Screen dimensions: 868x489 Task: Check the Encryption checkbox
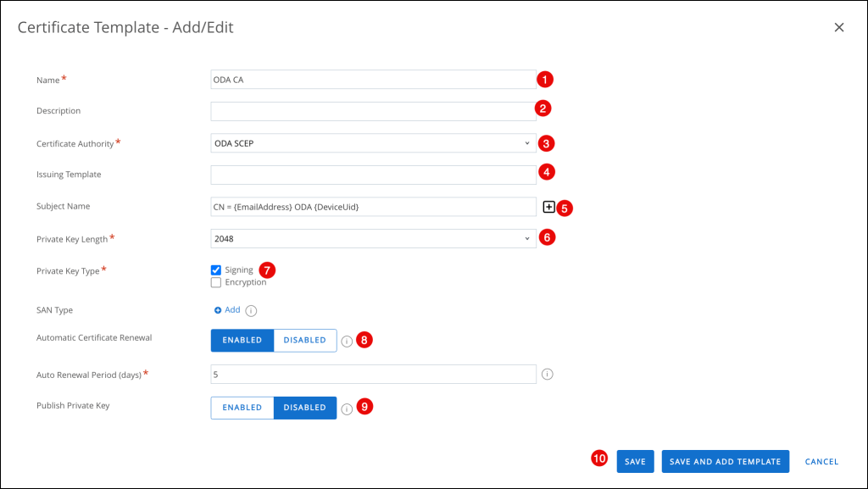point(216,283)
